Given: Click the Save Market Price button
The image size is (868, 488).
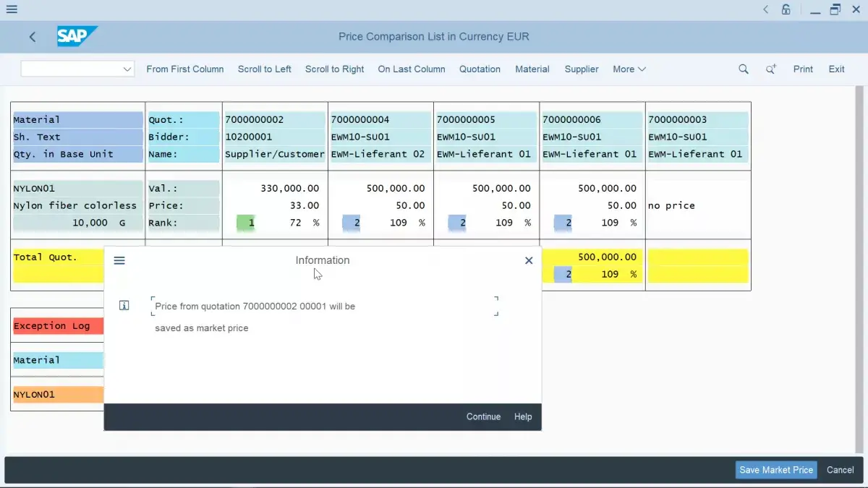Looking at the screenshot, I should tap(776, 470).
